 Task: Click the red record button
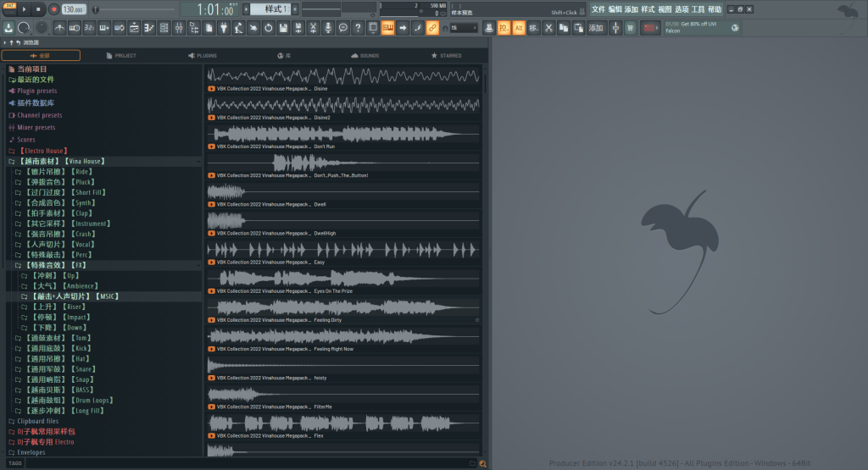(x=53, y=8)
